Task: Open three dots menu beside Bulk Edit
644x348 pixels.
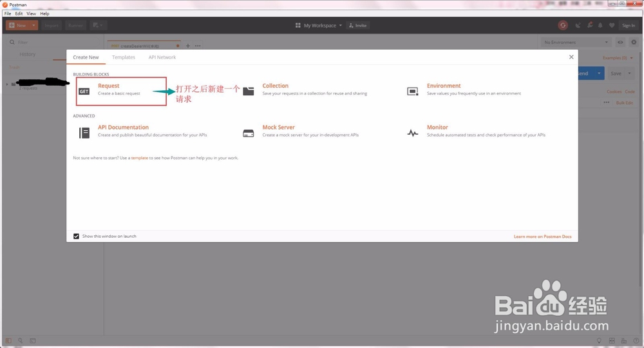Action: [607, 102]
